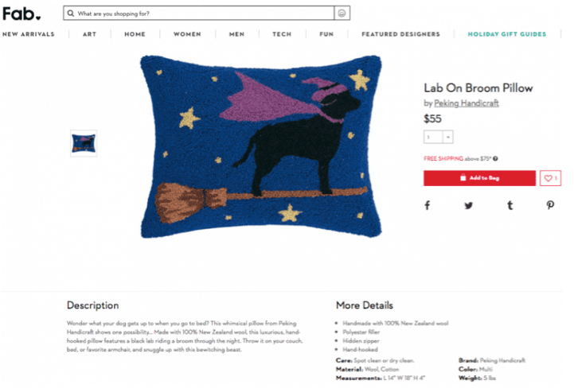Screen dimensions: 574x392
Task: Click the Fab logo
Action: click(x=21, y=14)
